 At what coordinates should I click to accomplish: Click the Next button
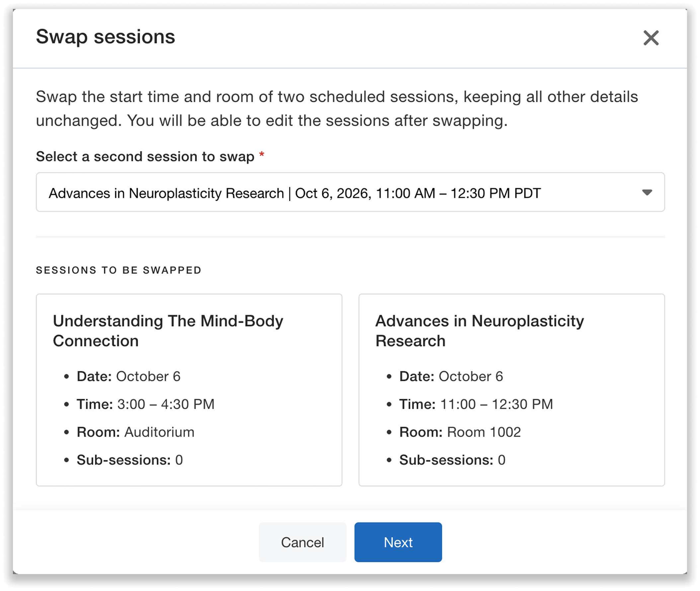[398, 543]
